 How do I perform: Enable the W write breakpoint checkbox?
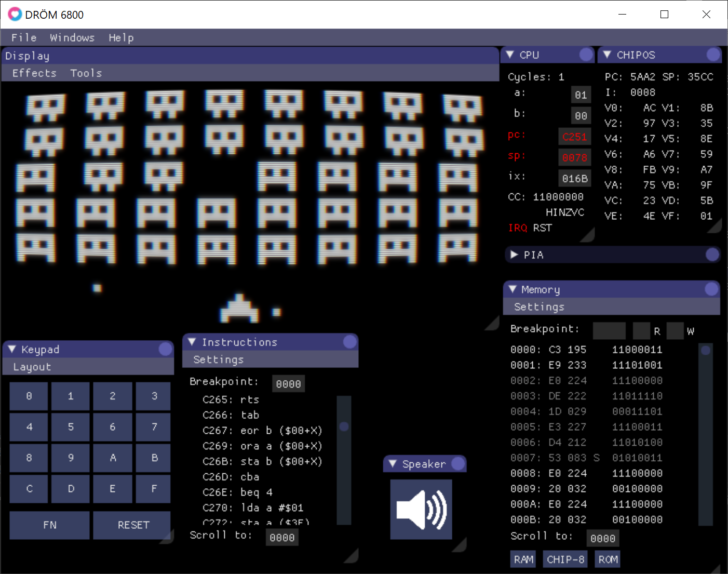675,330
